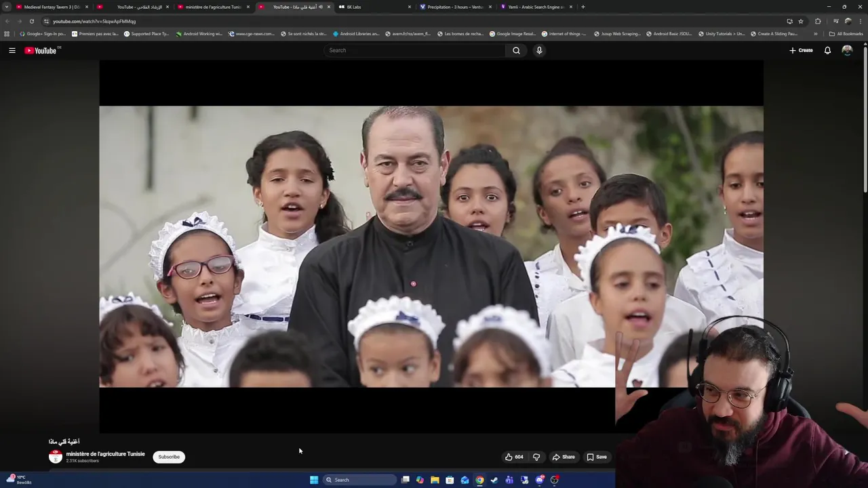The width and height of the screenshot is (868, 488).
Task: Go to YouTube home via logo
Action: tap(41, 50)
